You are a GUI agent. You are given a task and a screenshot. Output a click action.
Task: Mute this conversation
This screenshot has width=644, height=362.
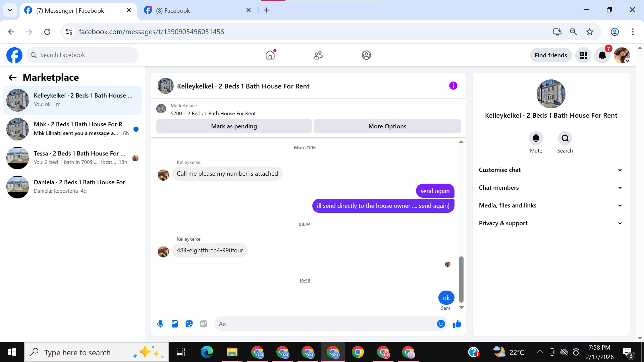point(536,138)
